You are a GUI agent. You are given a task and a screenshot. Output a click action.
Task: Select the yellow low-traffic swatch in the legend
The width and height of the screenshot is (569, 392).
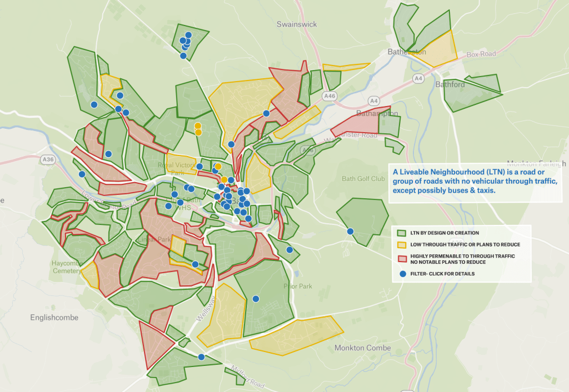pyautogui.click(x=403, y=244)
